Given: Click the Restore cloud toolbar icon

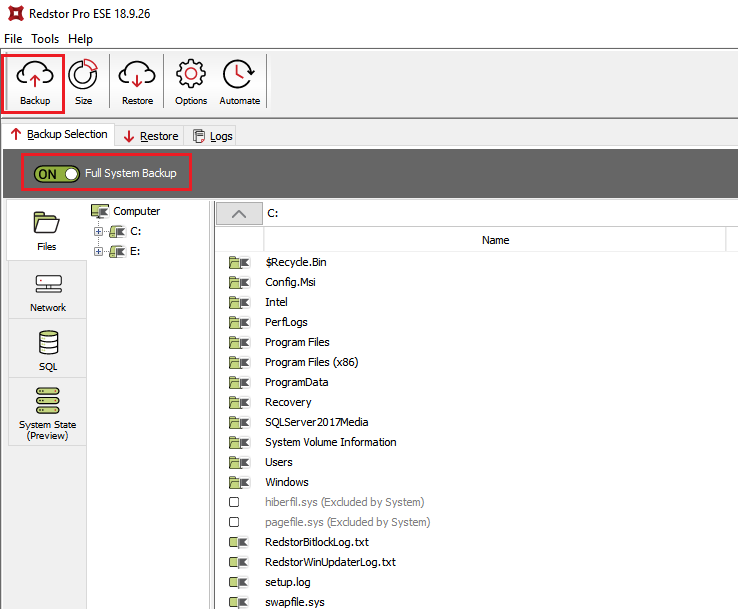Looking at the screenshot, I should pos(137,75).
